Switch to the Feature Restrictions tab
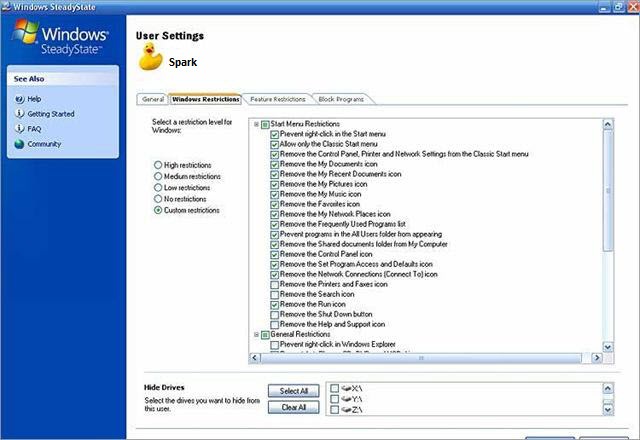The image size is (640, 440). coord(278,99)
